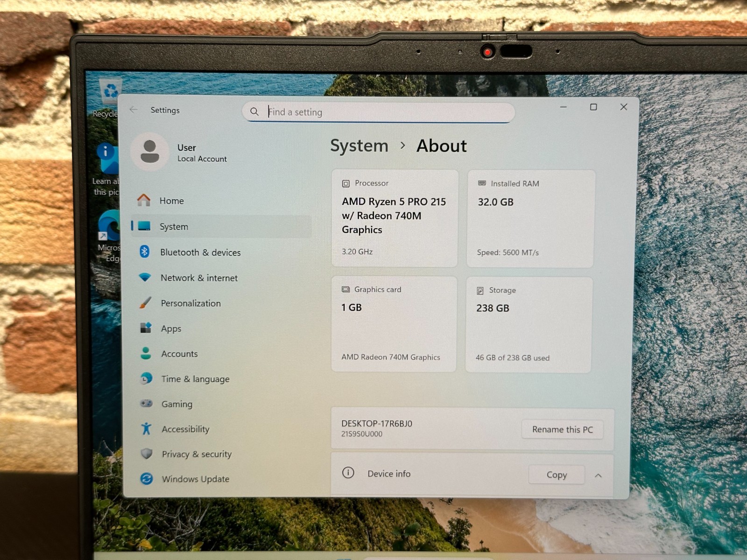This screenshot has height=560, width=747.
Task: Click the search magnifier icon
Action: click(x=254, y=112)
